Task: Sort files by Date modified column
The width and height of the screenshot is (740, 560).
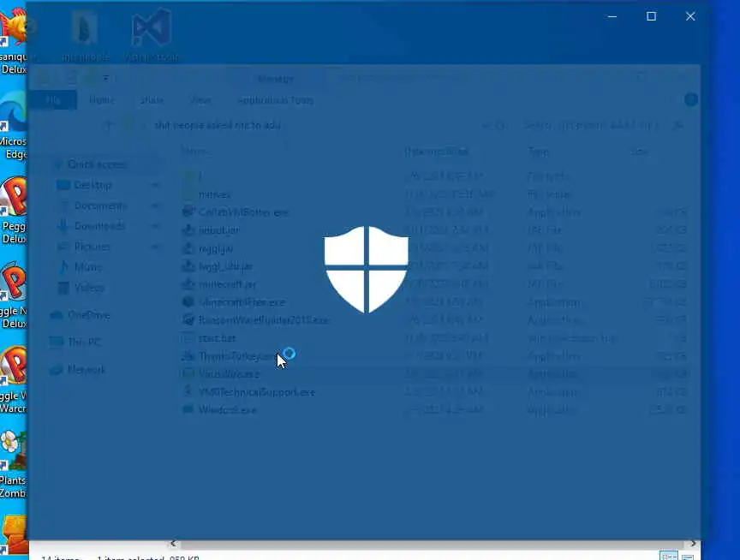Action: coord(437,152)
